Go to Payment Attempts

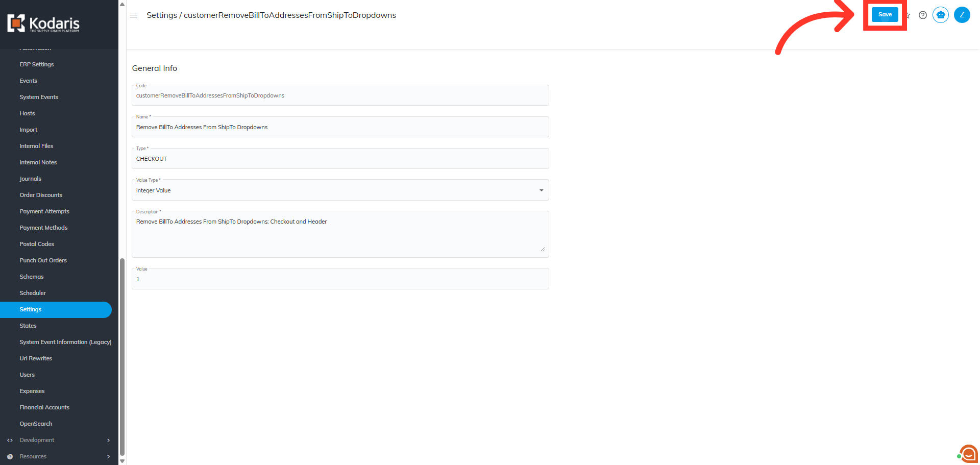tap(44, 211)
